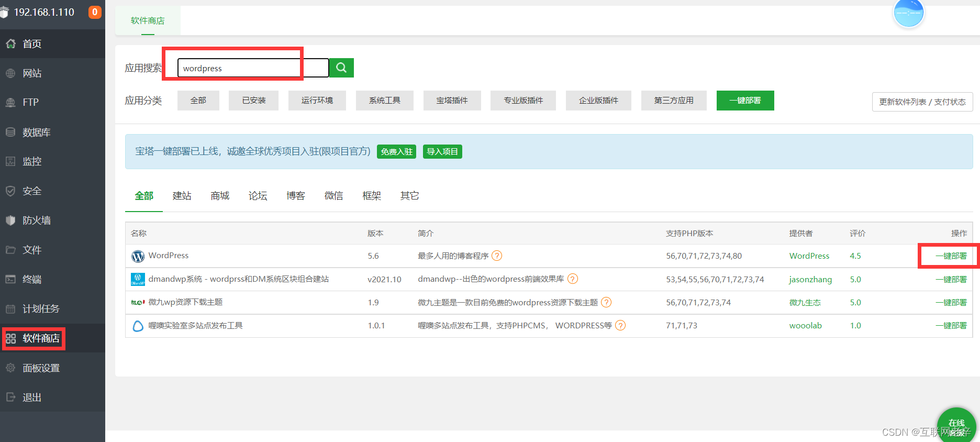The image size is (980, 442).
Task: Click the 喔噢实验室 droplet logo icon
Action: pos(138,326)
